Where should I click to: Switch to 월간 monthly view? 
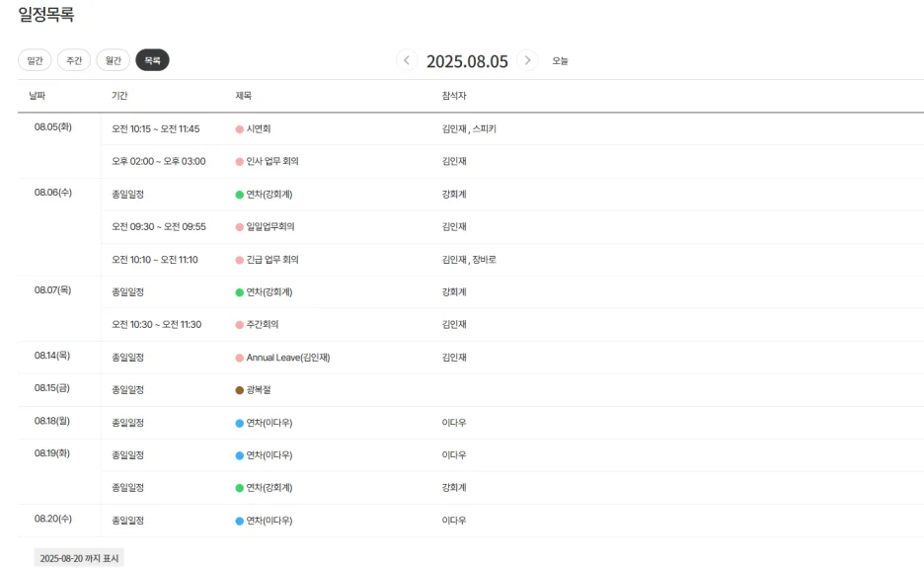(114, 60)
